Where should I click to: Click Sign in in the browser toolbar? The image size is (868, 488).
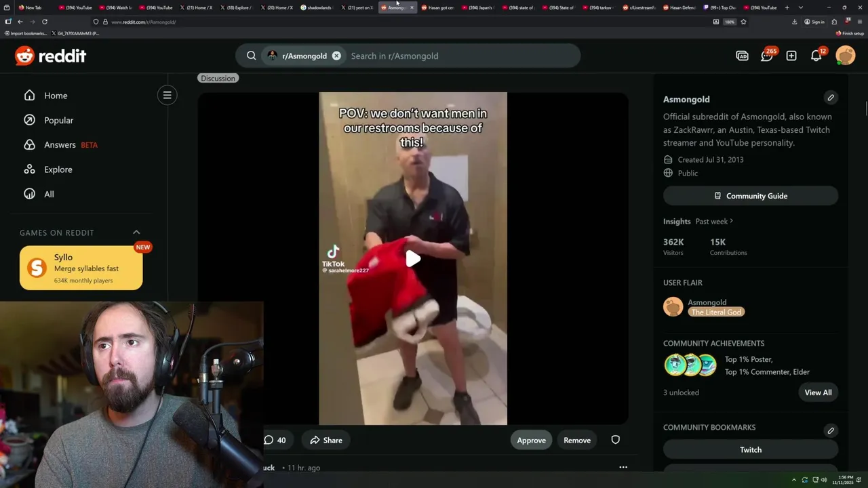click(x=814, y=22)
